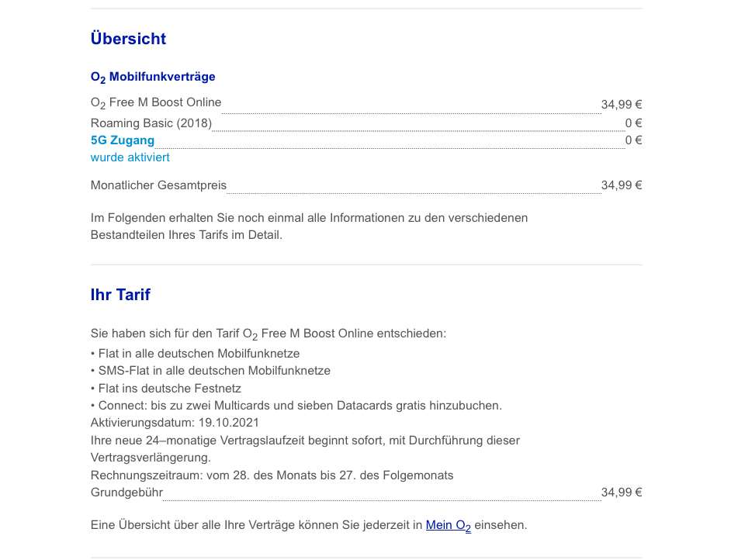Select the Grundgebühr label
Screen dimensions: 745x560
tap(126, 493)
